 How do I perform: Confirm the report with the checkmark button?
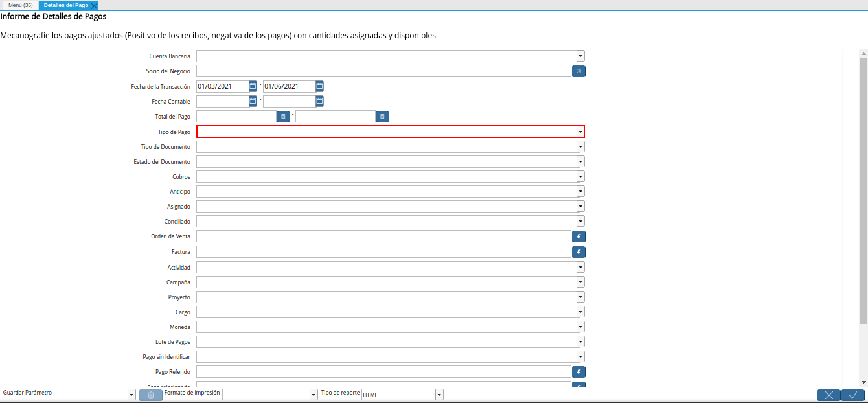pos(853,395)
